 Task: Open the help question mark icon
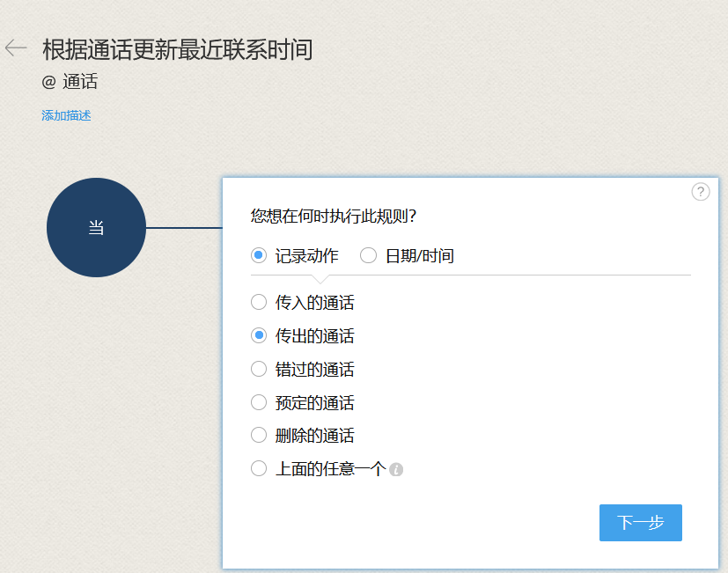coord(700,192)
